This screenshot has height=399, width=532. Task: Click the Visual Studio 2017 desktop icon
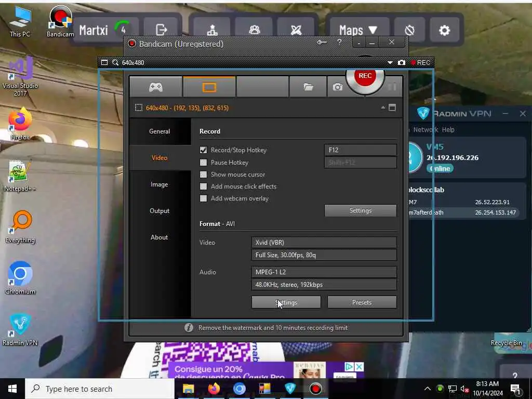pyautogui.click(x=20, y=76)
